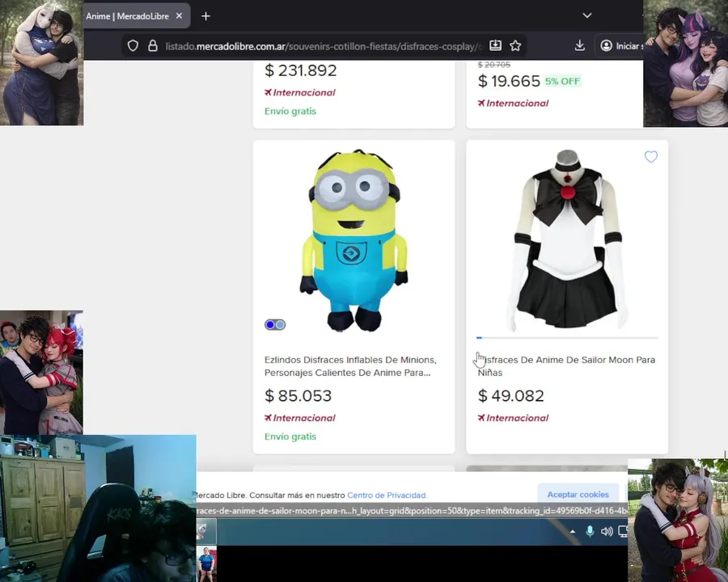Click the $ 19.665 discounted price
The height and width of the screenshot is (582, 728).
(x=509, y=81)
